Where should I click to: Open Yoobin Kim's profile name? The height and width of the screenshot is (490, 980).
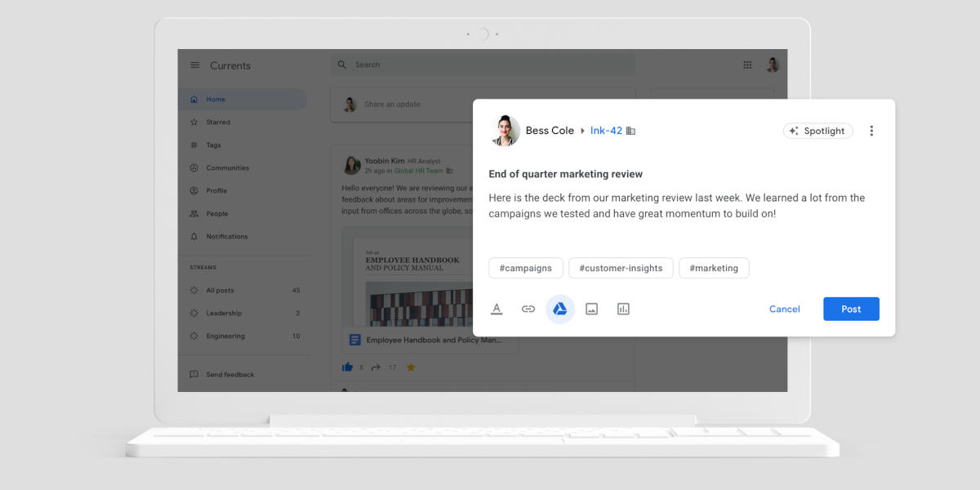(385, 162)
